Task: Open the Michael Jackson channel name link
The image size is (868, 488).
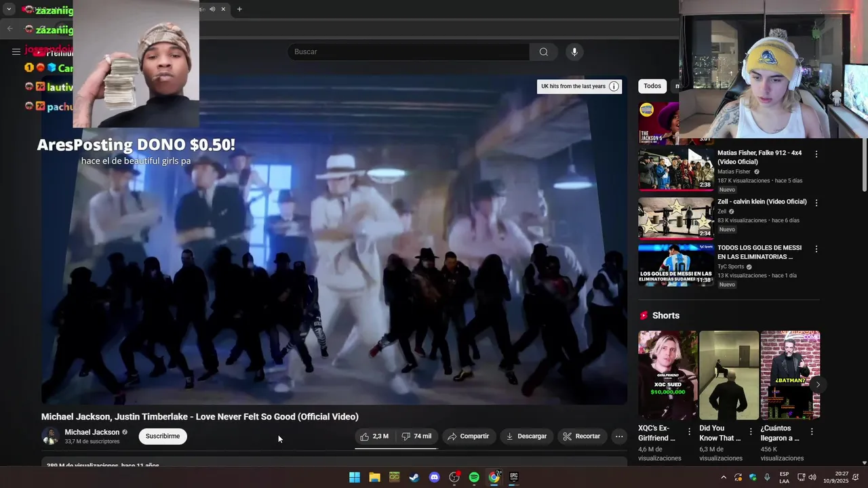Action: click(x=92, y=432)
